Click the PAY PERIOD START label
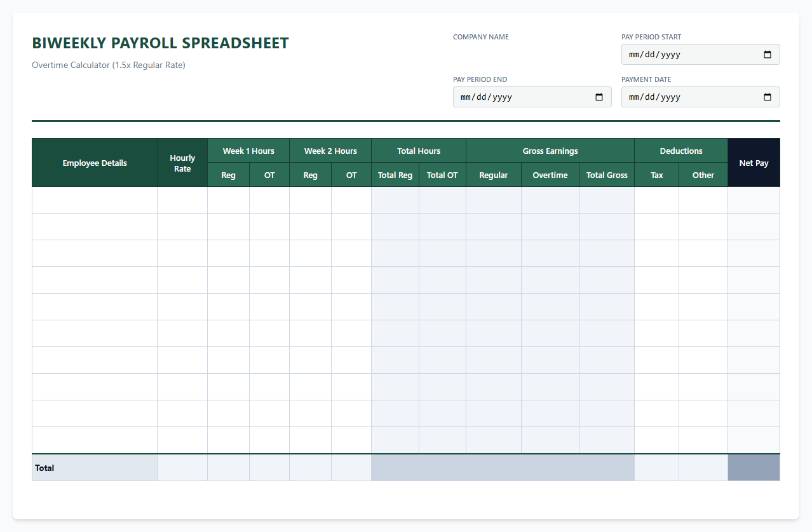 [651, 37]
